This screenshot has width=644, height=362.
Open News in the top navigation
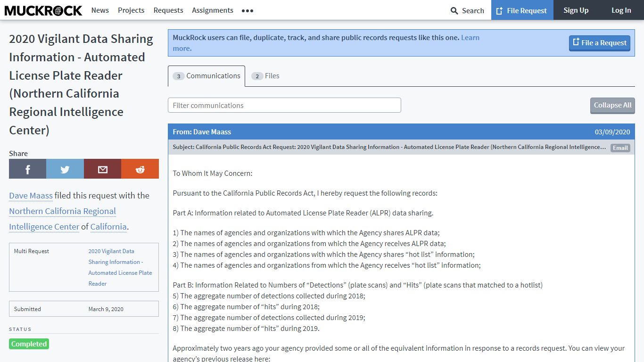(100, 10)
